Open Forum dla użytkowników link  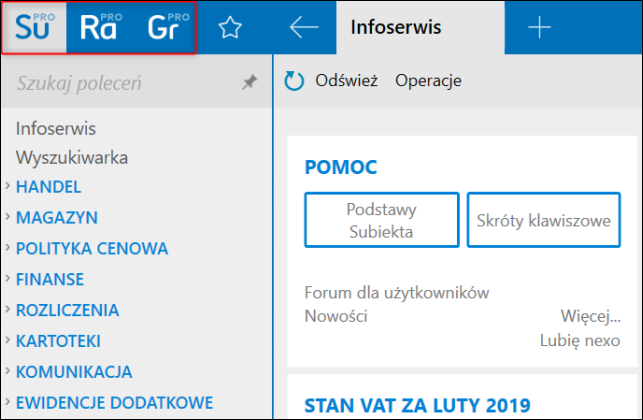coord(396,292)
